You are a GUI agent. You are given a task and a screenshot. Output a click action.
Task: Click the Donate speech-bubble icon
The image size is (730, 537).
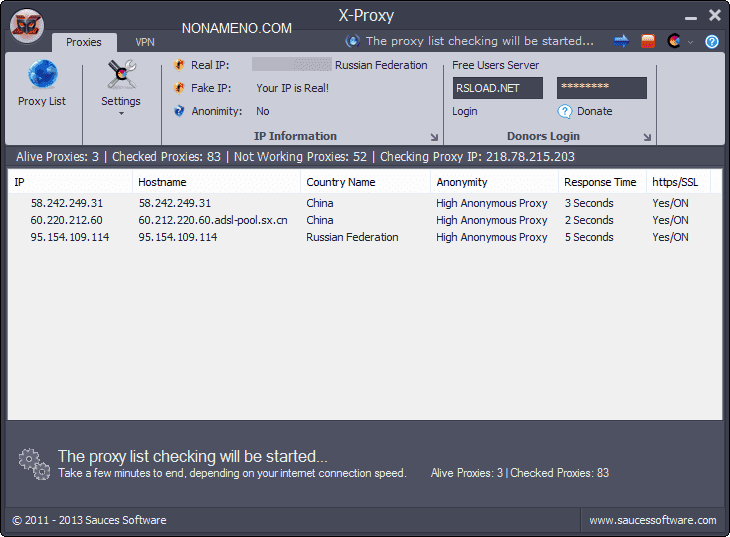(565, 111)
